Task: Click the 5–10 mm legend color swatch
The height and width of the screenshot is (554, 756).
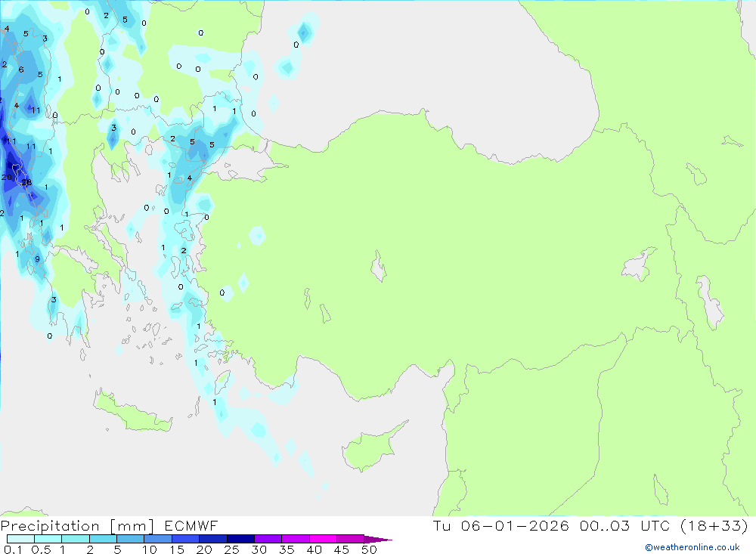Action: pyautogui.click(x=131, y=539)
